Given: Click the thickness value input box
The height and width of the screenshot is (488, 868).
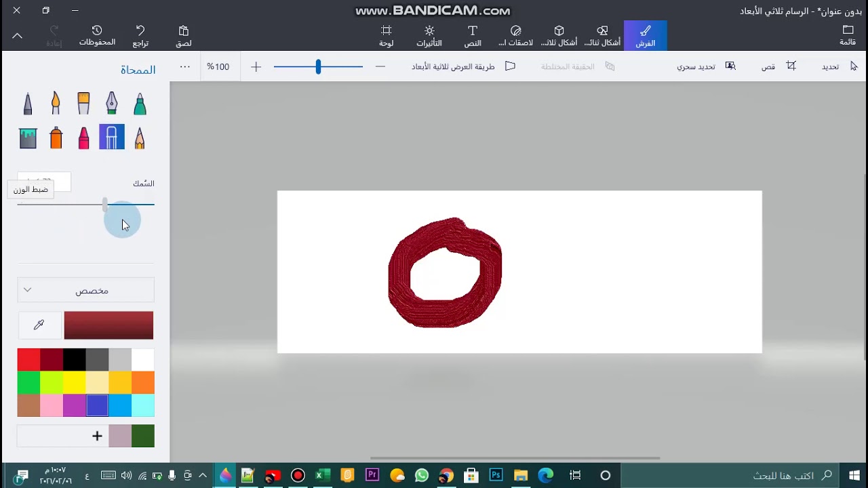Looking at the screenshot, I should point(44,182).
